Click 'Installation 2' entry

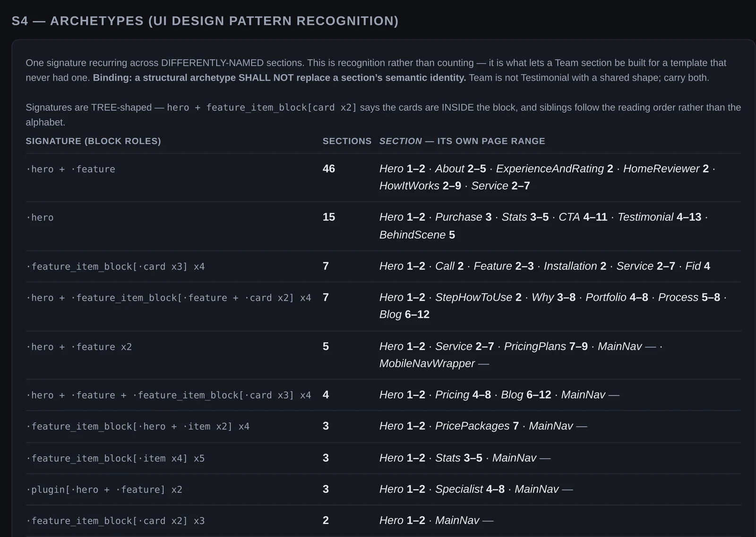(x=575, y=266)
